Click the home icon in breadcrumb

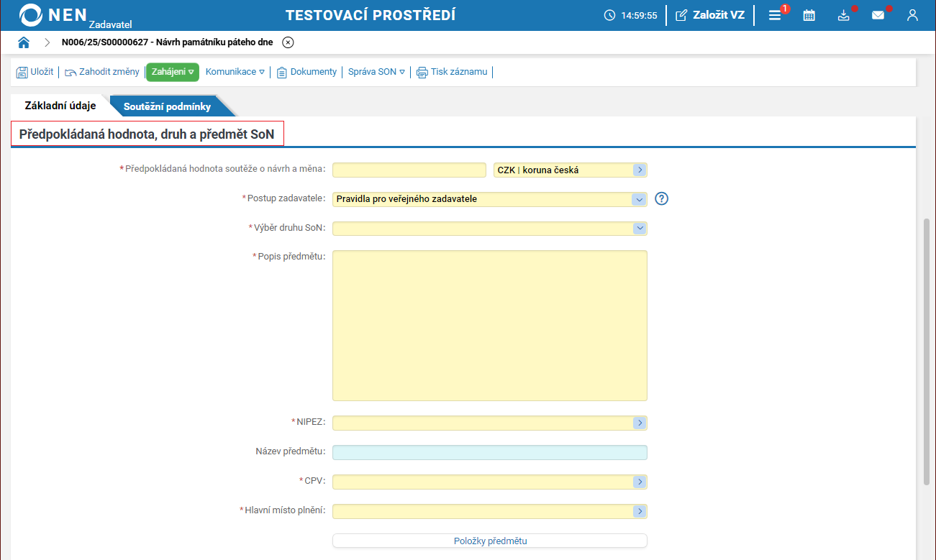coord(24,42)
